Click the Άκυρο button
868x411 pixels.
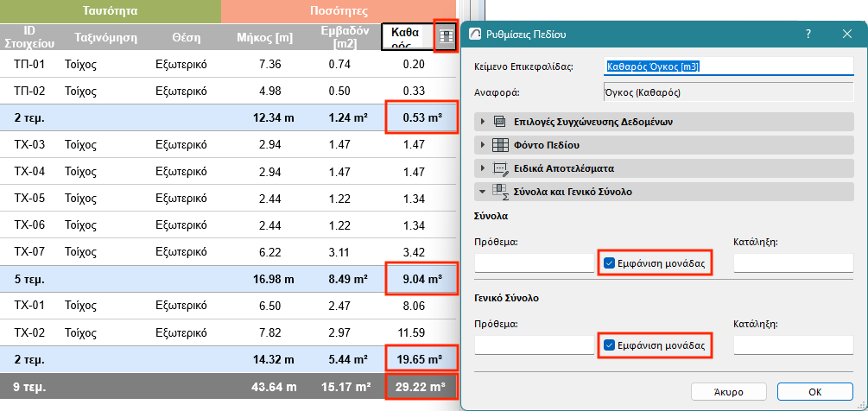pos(729,392)
